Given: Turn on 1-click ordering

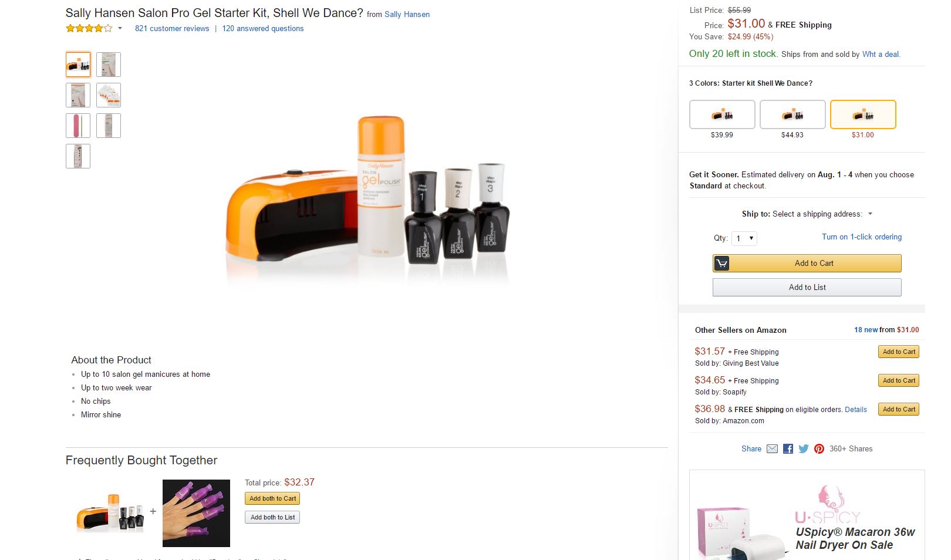Looking at the screenshot, I should pyautogui.click(x=861, y=237).
